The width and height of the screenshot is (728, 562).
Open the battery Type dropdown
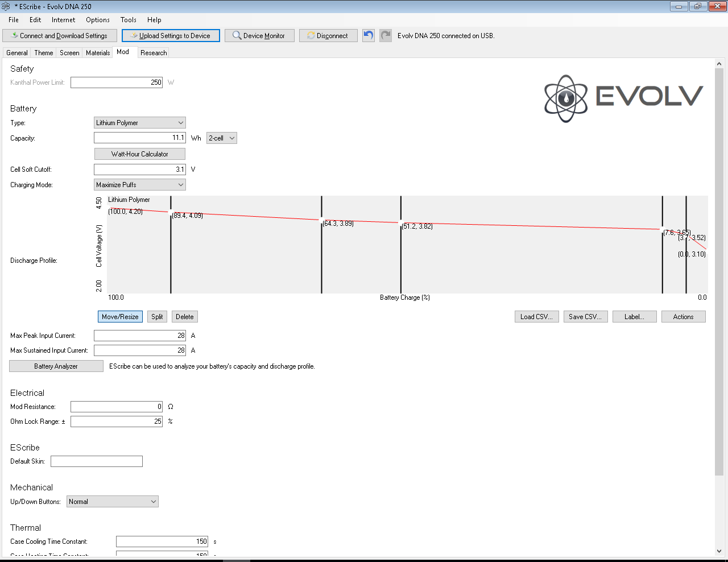click(139, 123)
